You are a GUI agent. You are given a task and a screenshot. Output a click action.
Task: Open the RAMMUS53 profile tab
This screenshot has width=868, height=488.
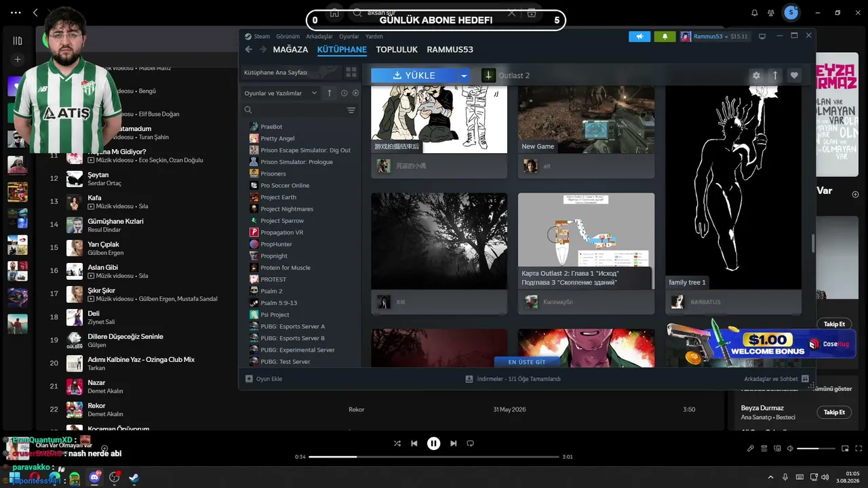pyautogui.click(x=450, y=49)
